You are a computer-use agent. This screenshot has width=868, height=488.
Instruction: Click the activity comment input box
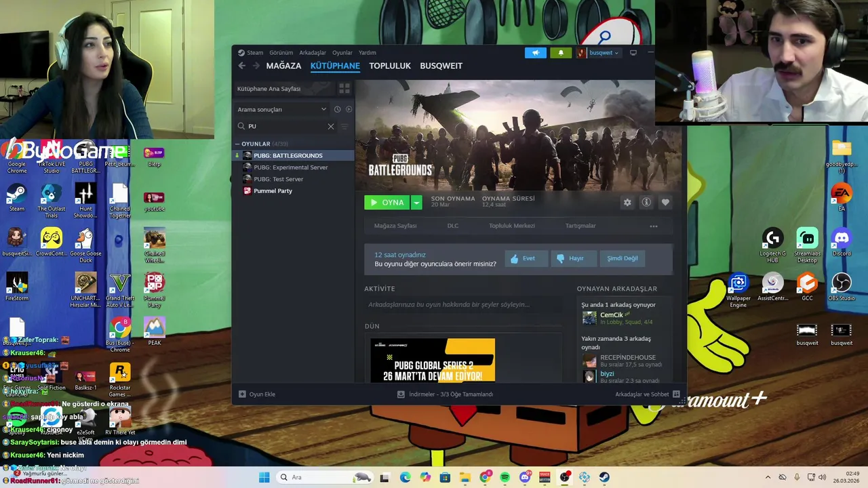pos(463,305)
